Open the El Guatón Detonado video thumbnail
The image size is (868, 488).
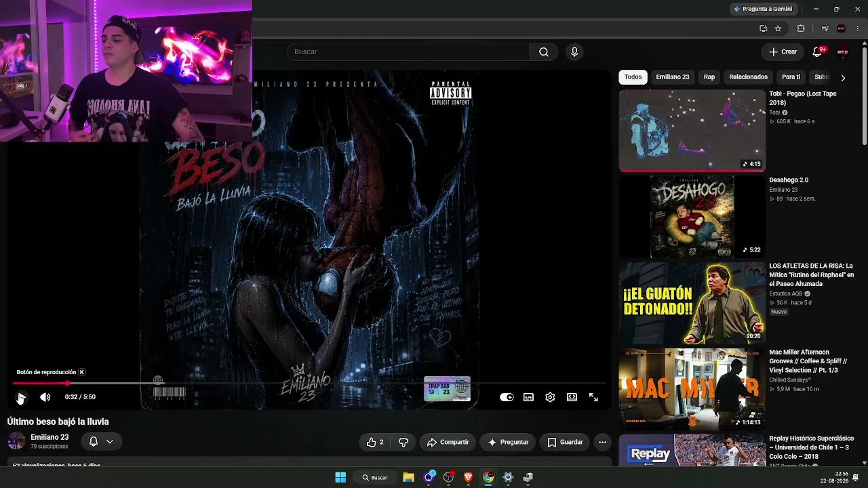click(692, 303)
